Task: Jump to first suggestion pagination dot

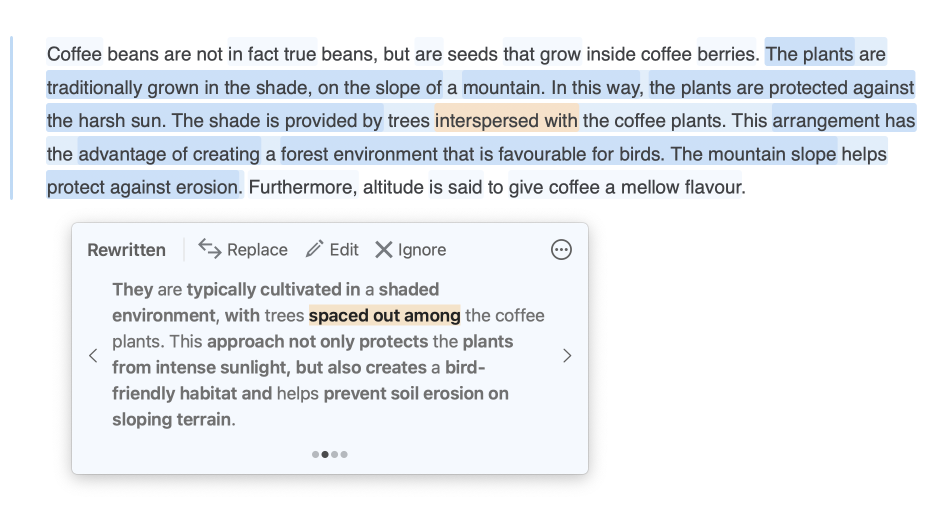Action: (x=316, y=454)
